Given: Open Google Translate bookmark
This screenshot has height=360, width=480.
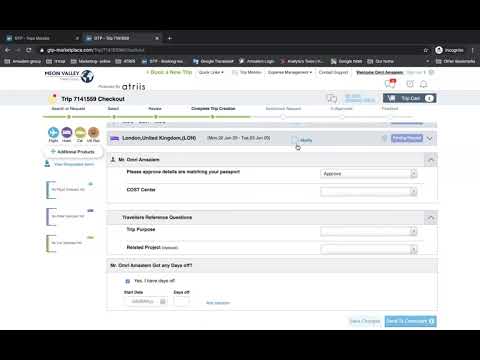Looking at the screenshot, I should [x=213, y=61].
